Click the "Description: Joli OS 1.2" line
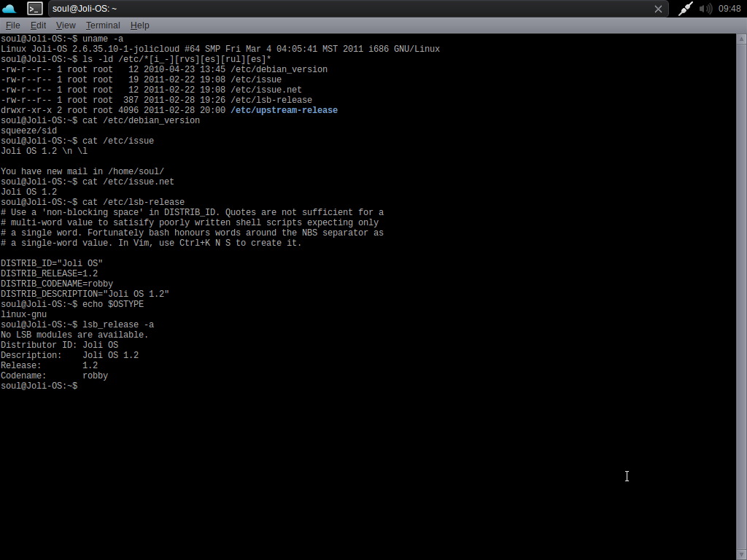Viewport: 747px width, 560px height. (69, 355)
